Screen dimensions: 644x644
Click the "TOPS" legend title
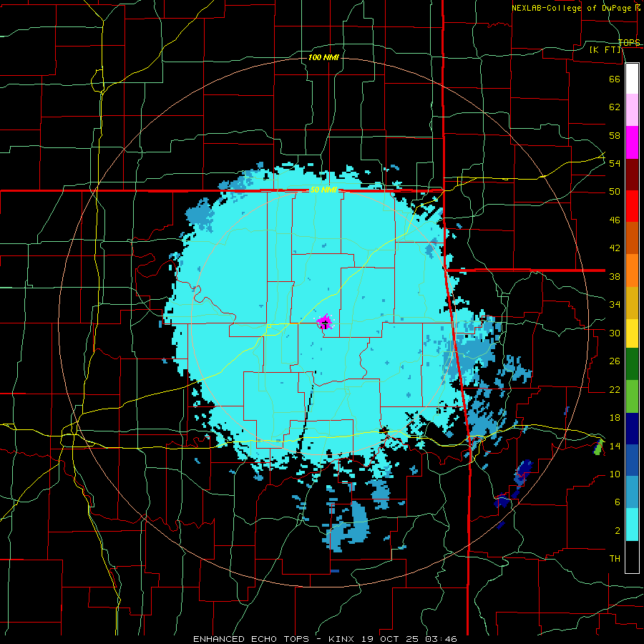click(x=629, y=42)
